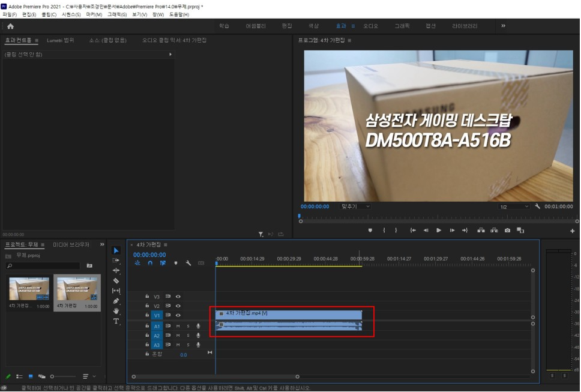
Task: Step back one frame
Action: [x=426, y=231]
